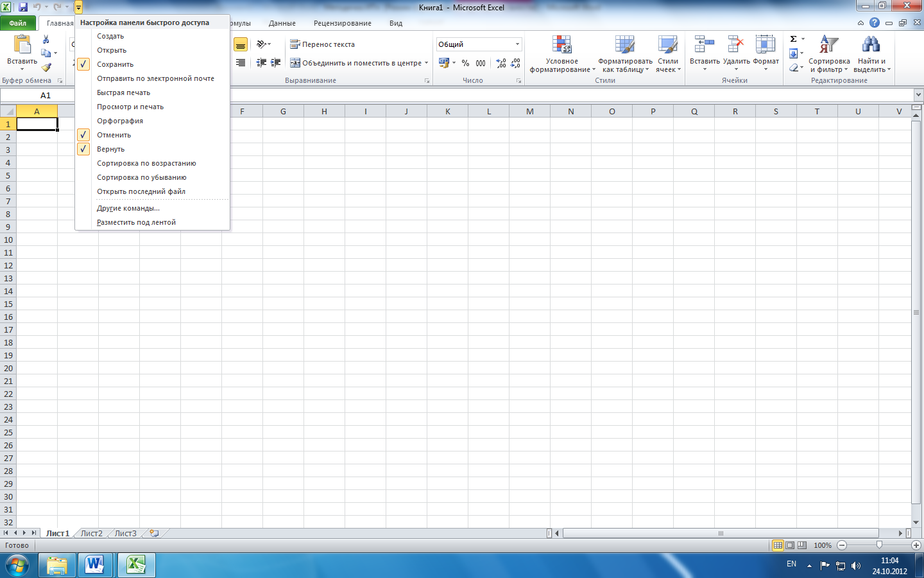Open the accounting number format dropdown arrow
The image size is (924, 578).
(x=454, y=63)
